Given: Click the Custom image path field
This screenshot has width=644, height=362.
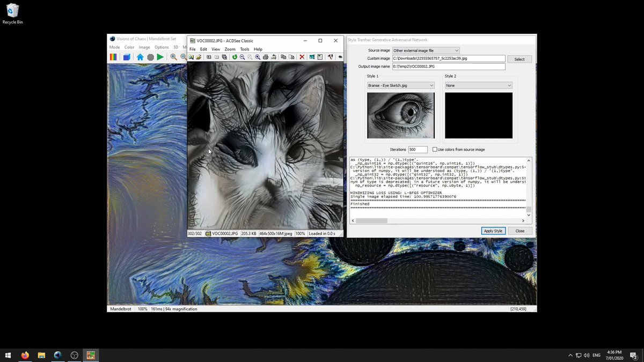Looking at the screenshot, I should (x=449, y=58).
